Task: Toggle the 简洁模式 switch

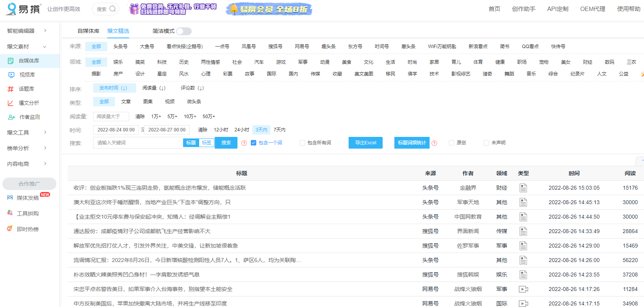Action: [184, 31]
